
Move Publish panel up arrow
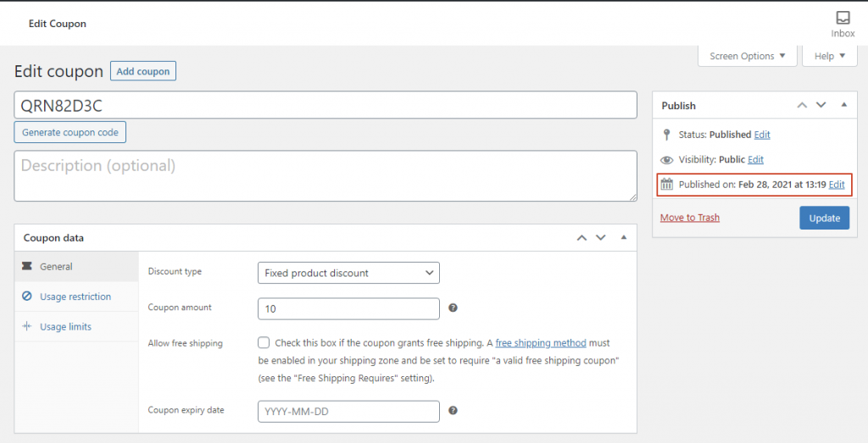[x=802, y=105]
